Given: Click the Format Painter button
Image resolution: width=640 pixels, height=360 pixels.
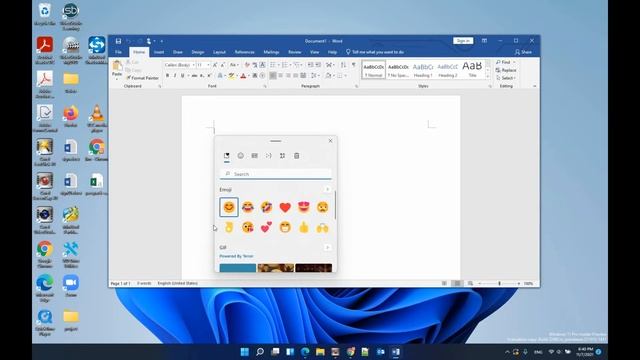Looking at the screenshot, I should coord(142,78).
